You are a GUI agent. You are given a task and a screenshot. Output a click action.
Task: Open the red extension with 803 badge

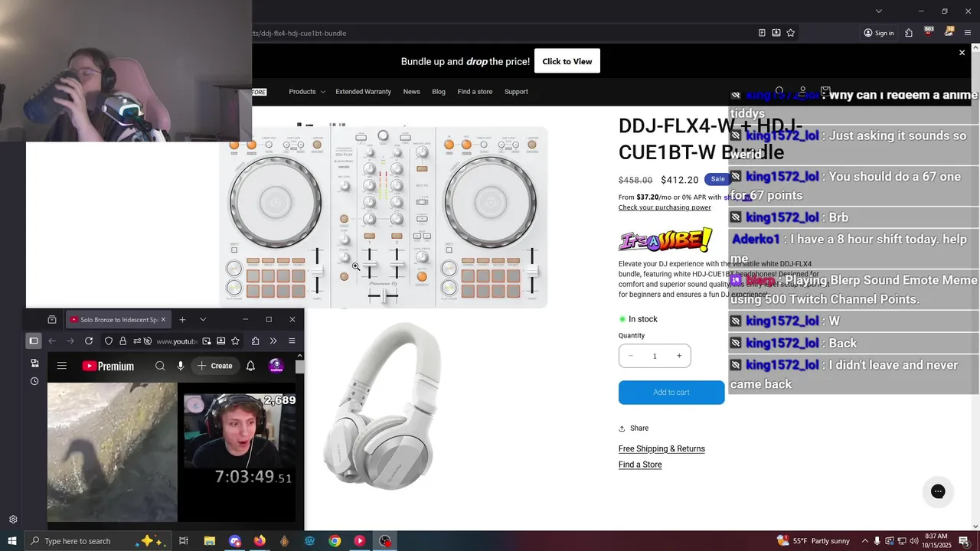tap(929, 32)
